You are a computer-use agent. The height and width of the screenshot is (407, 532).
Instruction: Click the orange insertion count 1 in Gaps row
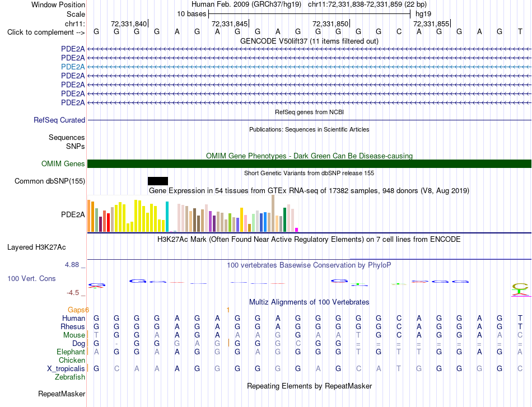click(x=228, y=310)
